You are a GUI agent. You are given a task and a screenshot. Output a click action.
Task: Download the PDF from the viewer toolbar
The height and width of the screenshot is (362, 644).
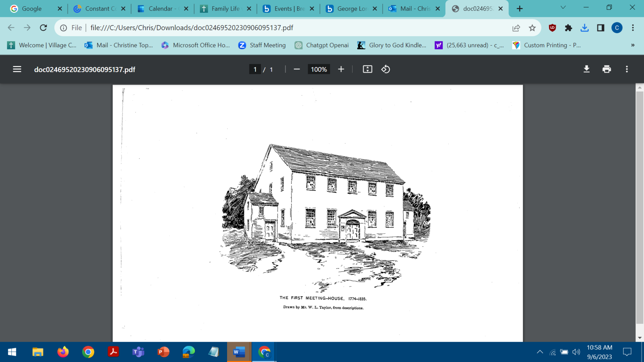586,69
